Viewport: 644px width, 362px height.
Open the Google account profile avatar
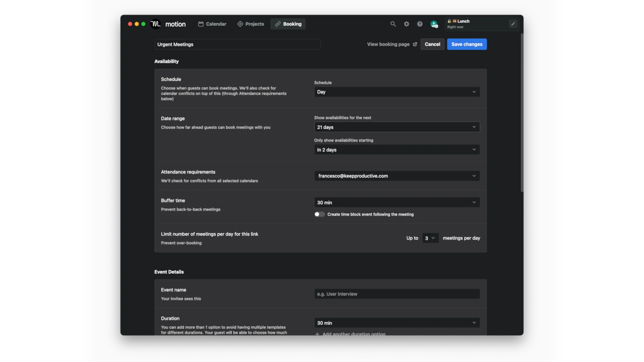[434, 24]
